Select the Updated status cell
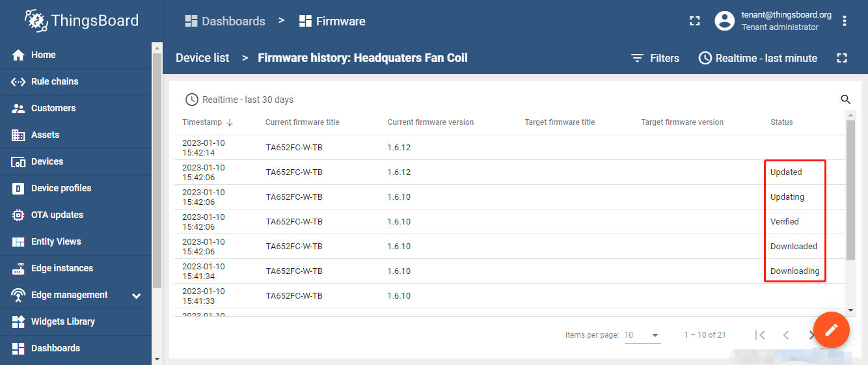 coord(786,172)
